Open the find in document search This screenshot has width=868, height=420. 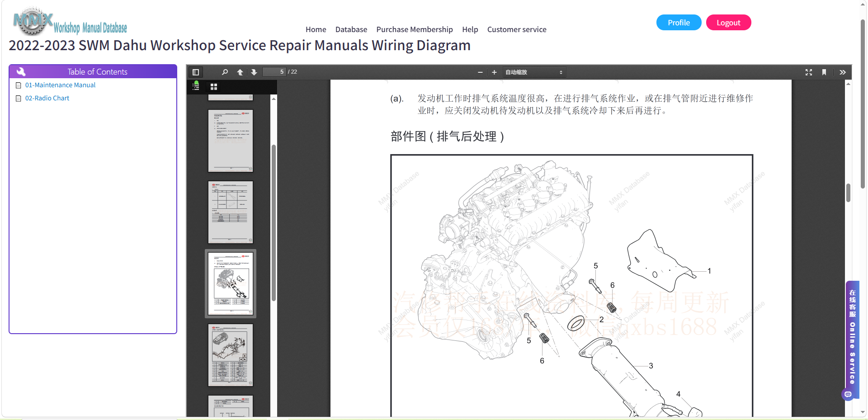(225, 72)
